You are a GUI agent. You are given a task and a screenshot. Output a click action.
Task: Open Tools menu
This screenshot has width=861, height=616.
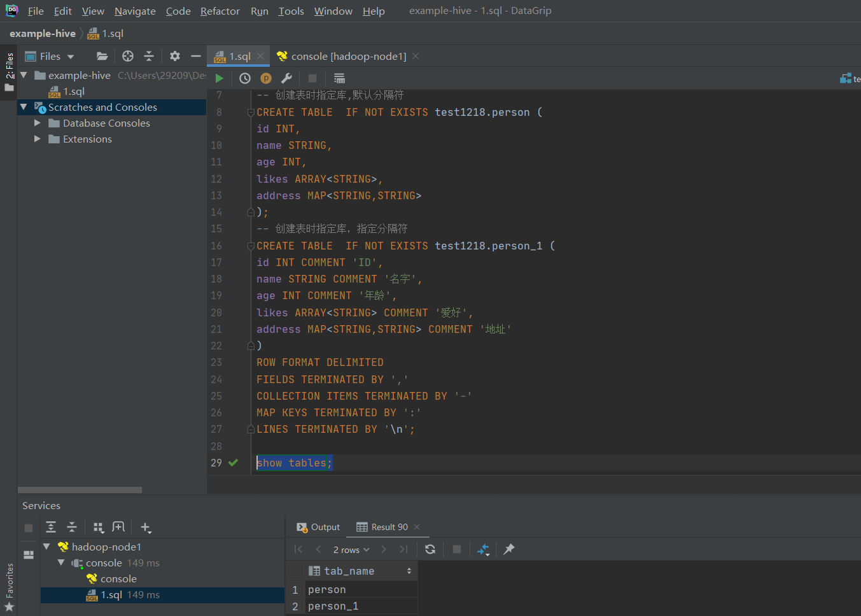point(291,11)
